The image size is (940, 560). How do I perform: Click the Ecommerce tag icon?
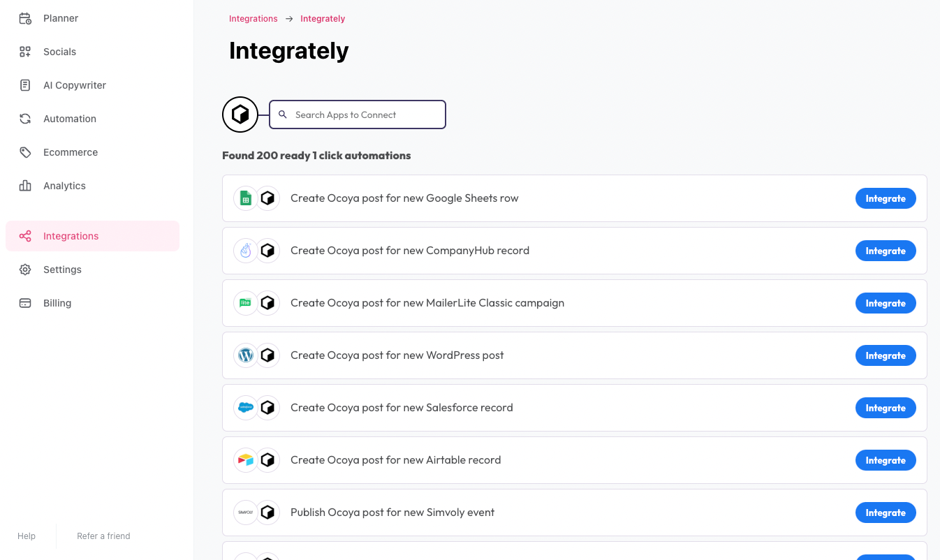[x=25, y=152]
